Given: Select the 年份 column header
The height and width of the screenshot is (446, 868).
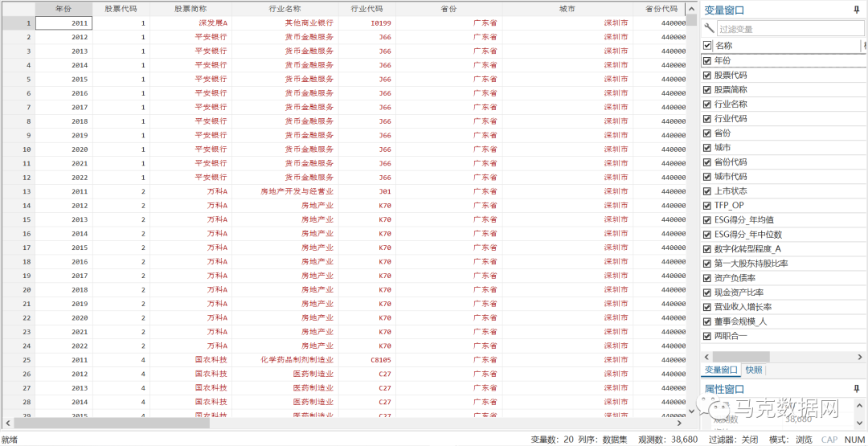Looking at the screenshot, I should pos(63,9).
